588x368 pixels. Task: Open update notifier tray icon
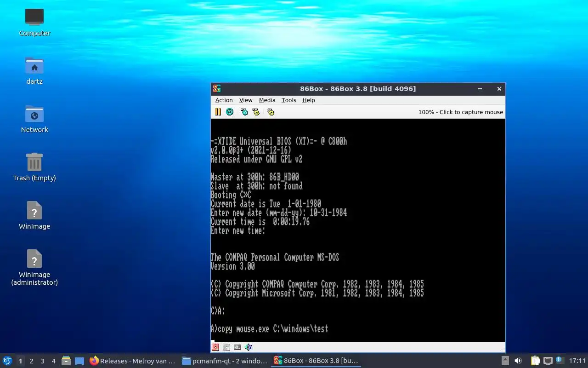(560, 360)
